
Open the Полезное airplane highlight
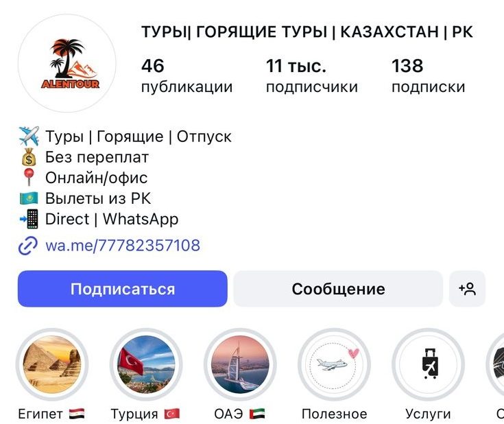coord(335,364)
